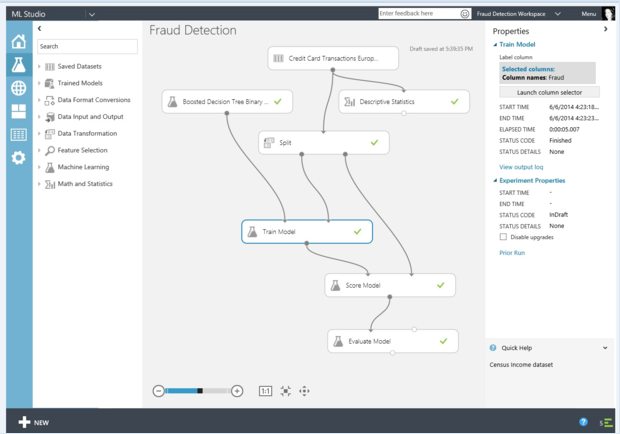Select the Experiments flask sidebar icon
620x434 pixels.
click(x=17, y=65)
